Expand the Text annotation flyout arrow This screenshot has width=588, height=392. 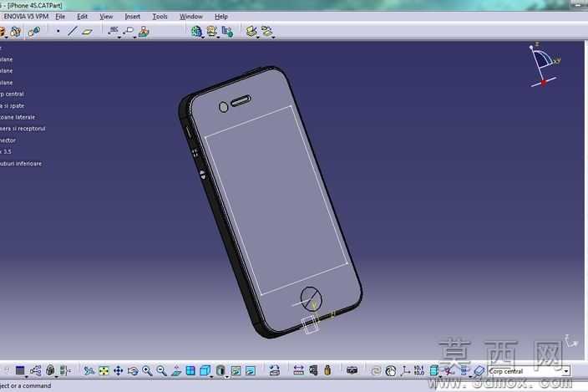(x=119, y=37)
